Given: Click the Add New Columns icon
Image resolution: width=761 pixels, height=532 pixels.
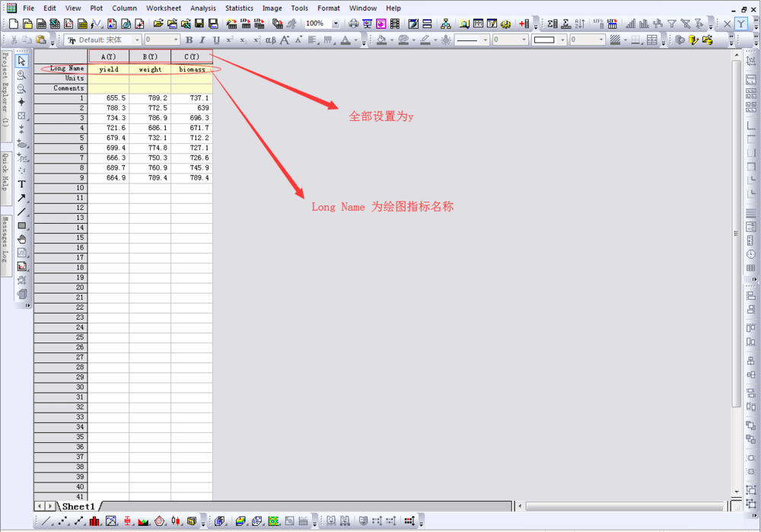Looking at the screenshot, I should tap(524, 24).
